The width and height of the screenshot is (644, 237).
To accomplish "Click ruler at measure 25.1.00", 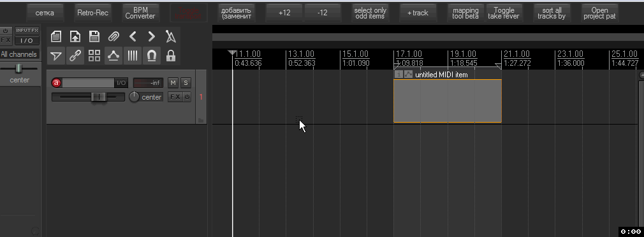I will [x=624, y=54].
